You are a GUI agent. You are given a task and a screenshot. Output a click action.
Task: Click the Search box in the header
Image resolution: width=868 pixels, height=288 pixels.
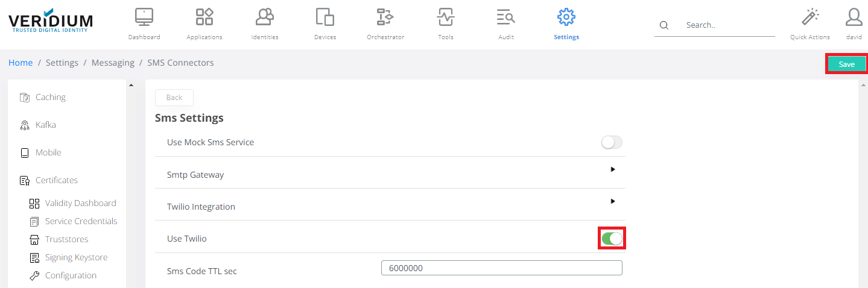727,25
